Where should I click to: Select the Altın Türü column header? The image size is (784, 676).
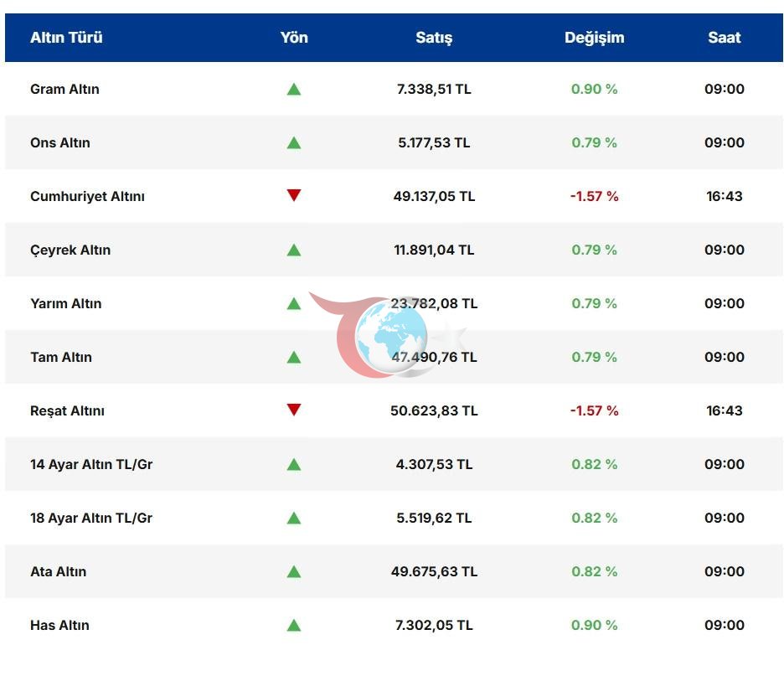click(x=66, y=38)
